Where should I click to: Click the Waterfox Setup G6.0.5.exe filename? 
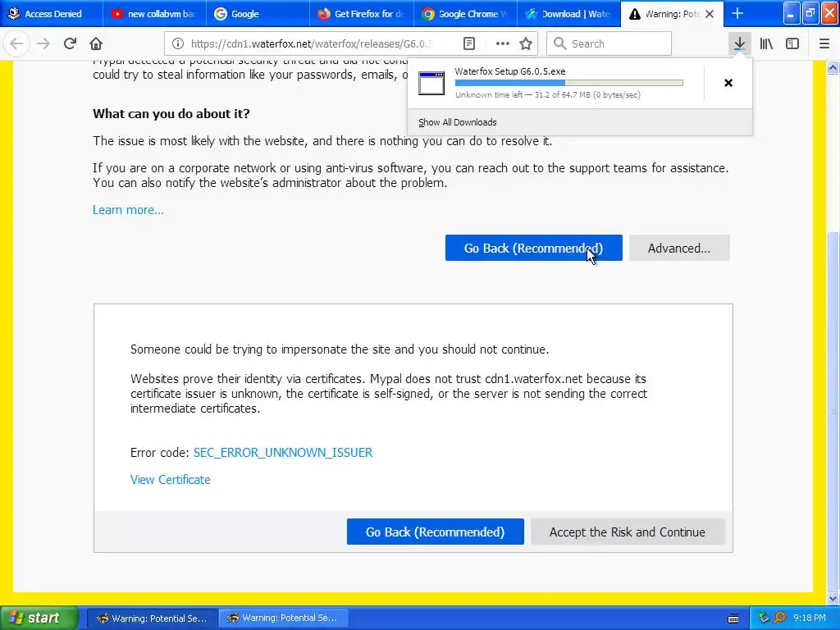(510, 71)
